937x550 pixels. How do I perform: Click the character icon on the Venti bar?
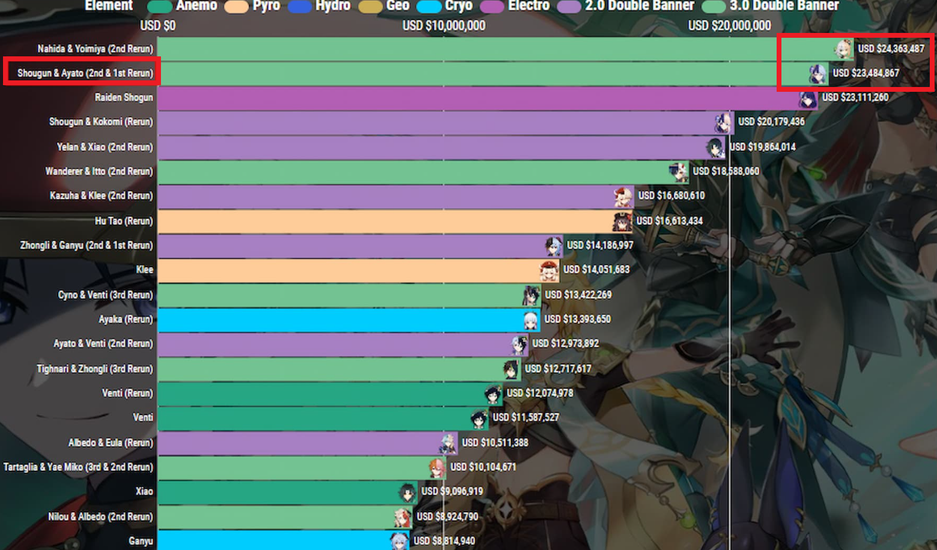click(479, 418)
